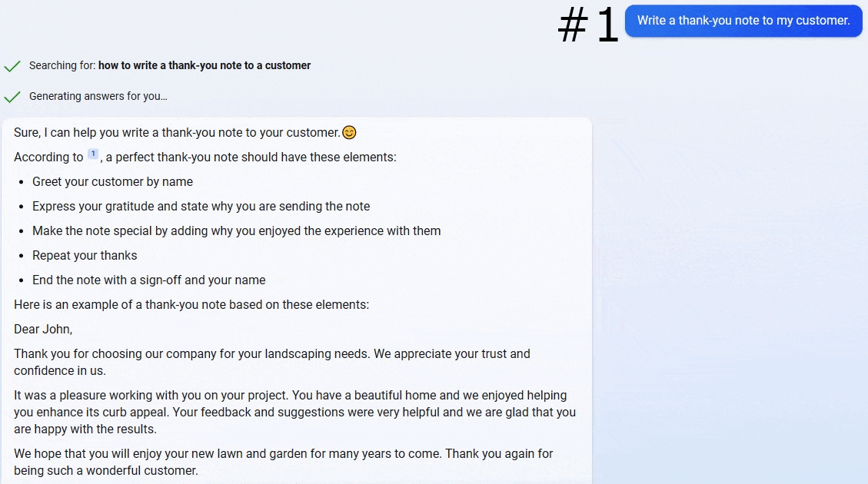Click bullet Express your gratitude line

pyautogui.click(x=201, y=207)
